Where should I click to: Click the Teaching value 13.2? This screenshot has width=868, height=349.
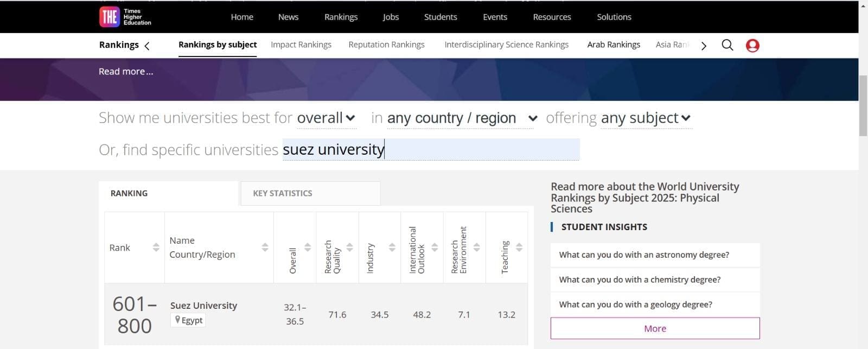507,315
